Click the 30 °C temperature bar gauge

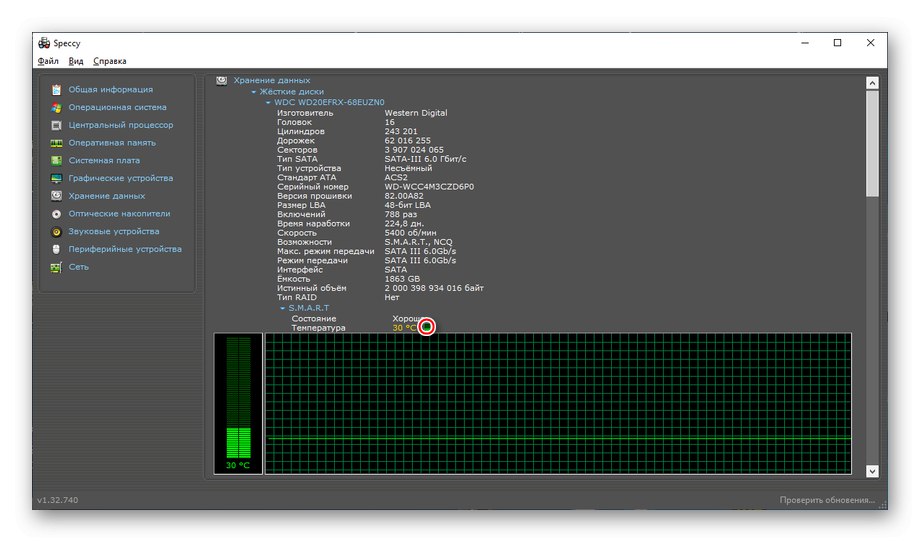pyautogui.click(x=238, y=404)
